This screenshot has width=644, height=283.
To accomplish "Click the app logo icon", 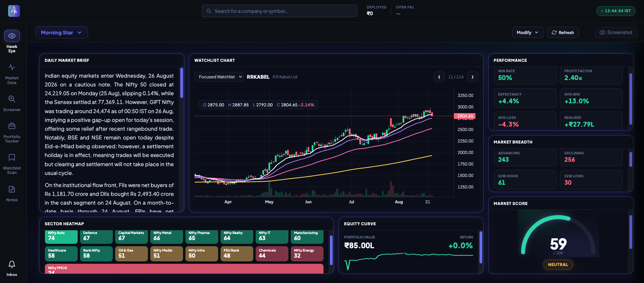I will pos(14,11).
